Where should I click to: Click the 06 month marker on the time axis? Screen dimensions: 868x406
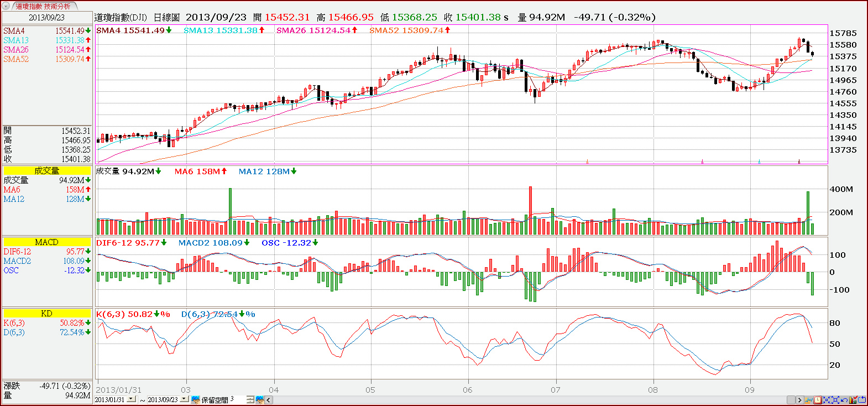click(468, 389)
